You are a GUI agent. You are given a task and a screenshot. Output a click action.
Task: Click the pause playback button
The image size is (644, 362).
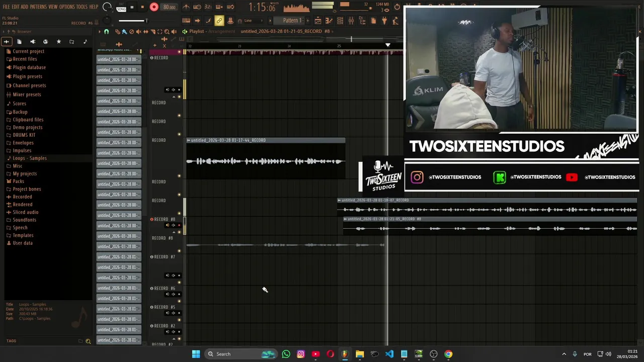[132, 7]
